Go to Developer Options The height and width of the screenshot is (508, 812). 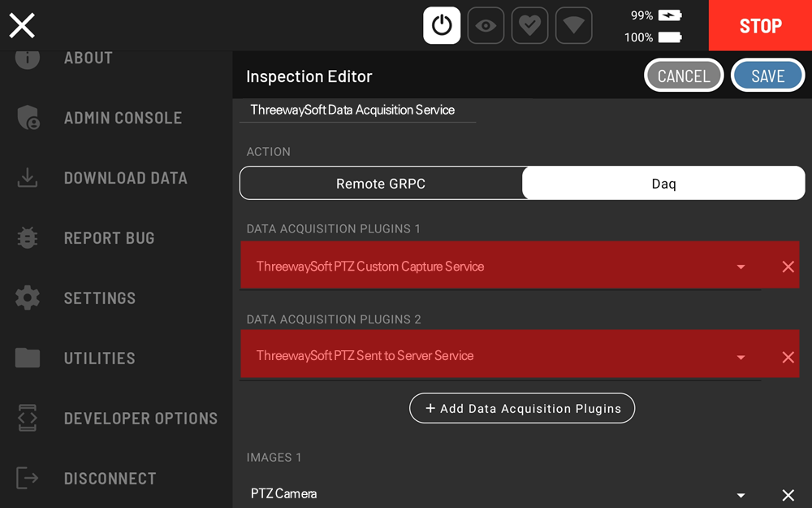click(140, 419)
